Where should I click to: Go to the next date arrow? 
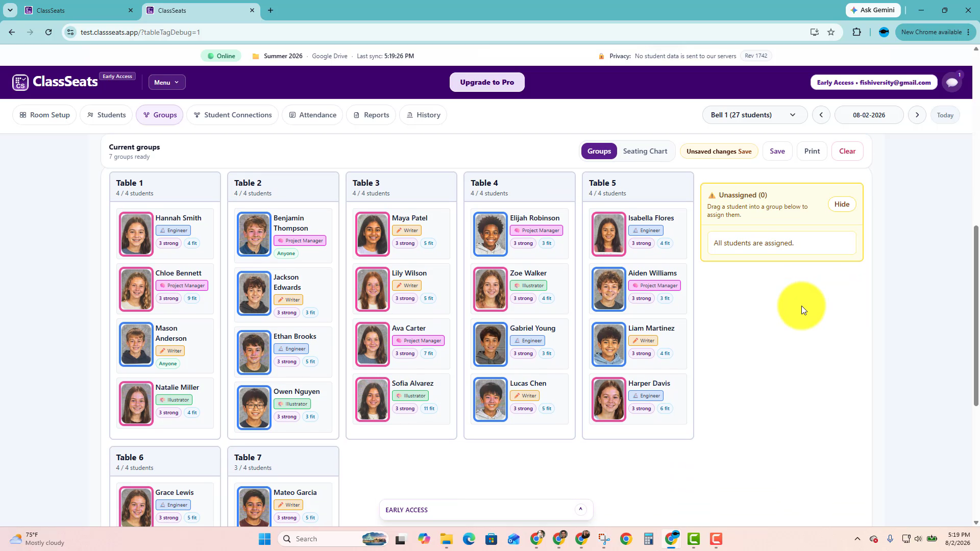point(917,115)
